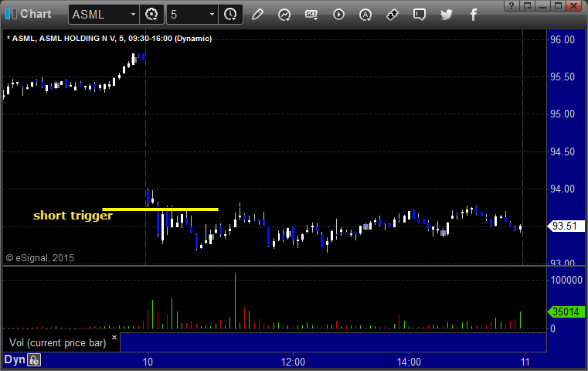Click the 96.00 price axis label

tap(563, 39)
